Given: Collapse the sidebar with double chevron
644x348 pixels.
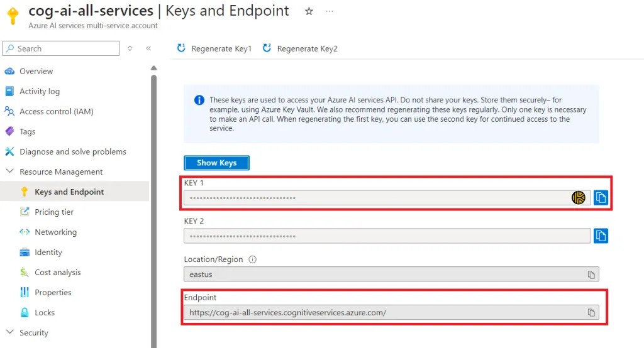Looking at the screenshot, I should coord(148,48).
